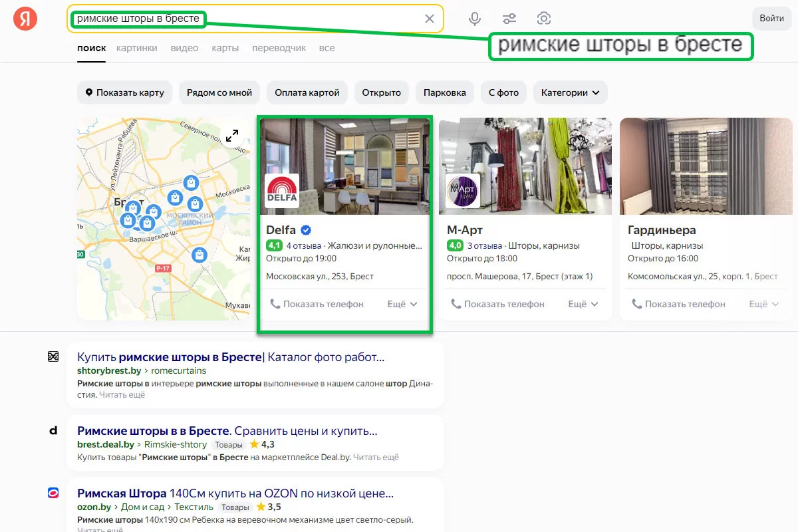The height and width of the screenshot is (532, 798).
Task: Switch to the "картинки" tab
Action: 136,48
